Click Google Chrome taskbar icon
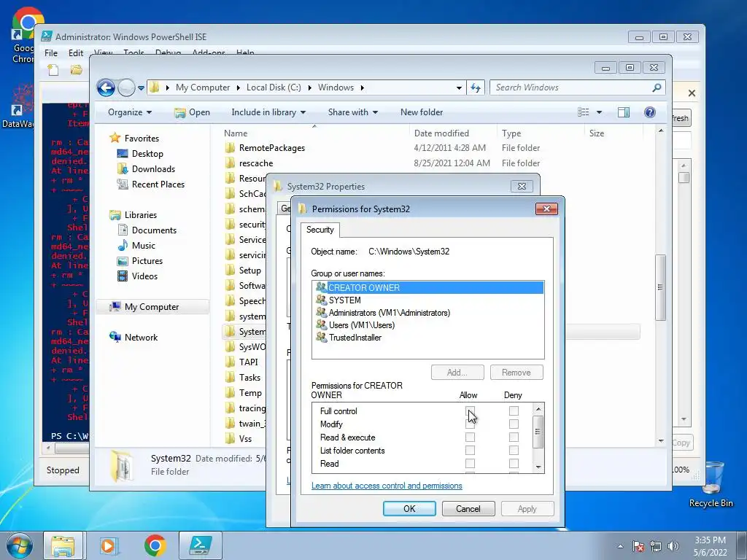 [x=155, y=545]
